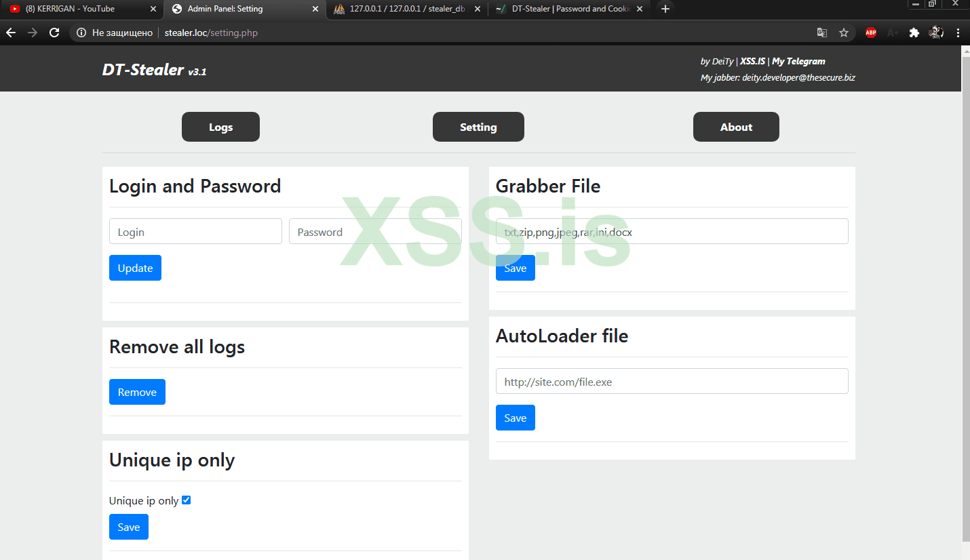Click the Remove button for all logs
This screenshot has height=560, width=970.
pos(137,392)
